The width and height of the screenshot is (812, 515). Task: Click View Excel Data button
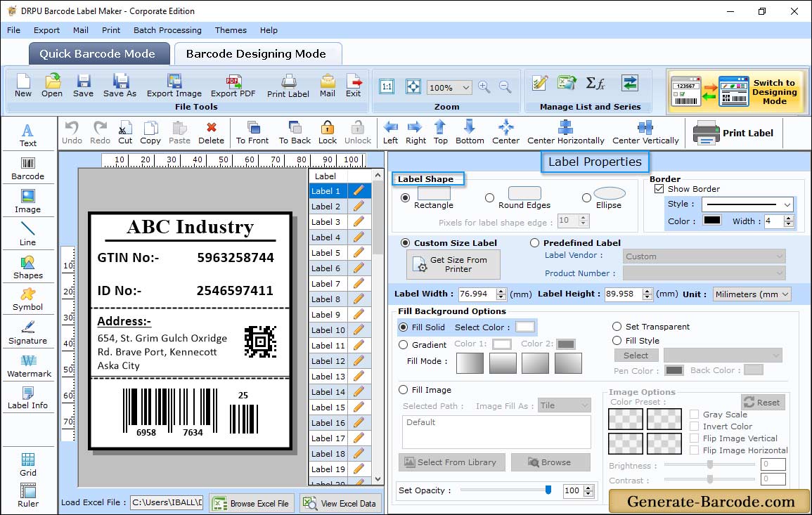340,503
